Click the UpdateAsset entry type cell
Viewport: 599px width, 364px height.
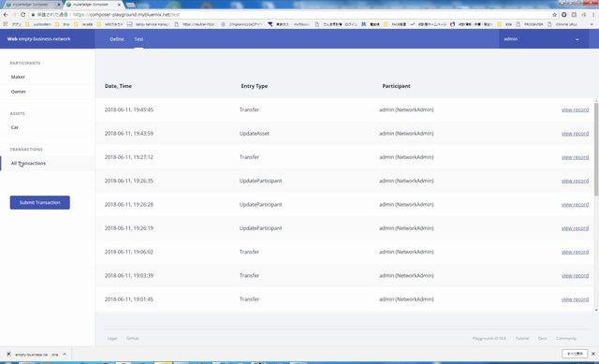point(255,134)
